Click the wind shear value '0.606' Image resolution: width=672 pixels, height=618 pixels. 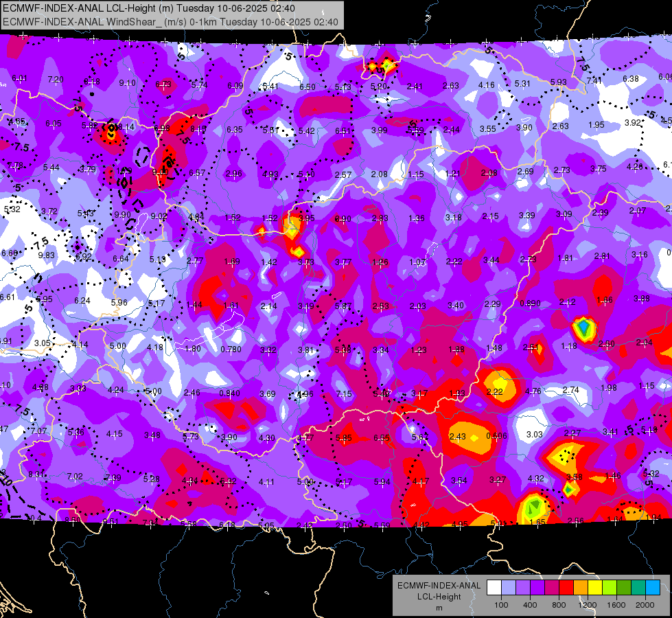[x=497, y=436]
